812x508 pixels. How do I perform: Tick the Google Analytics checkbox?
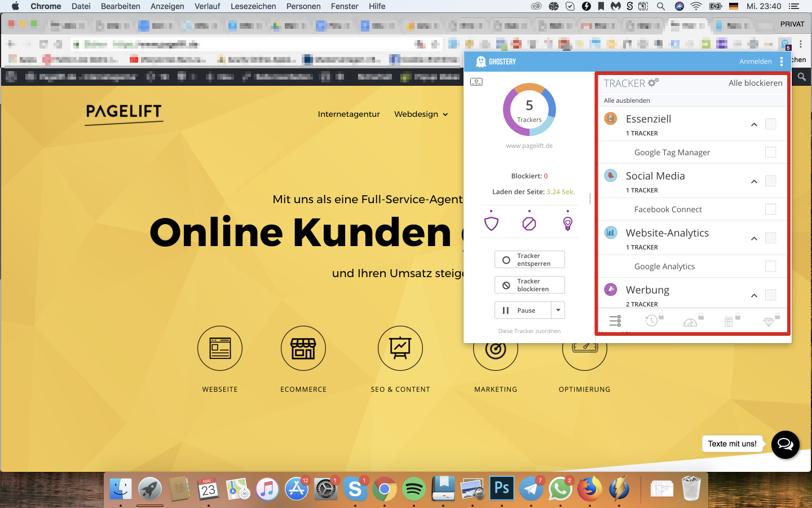(770, 266)
